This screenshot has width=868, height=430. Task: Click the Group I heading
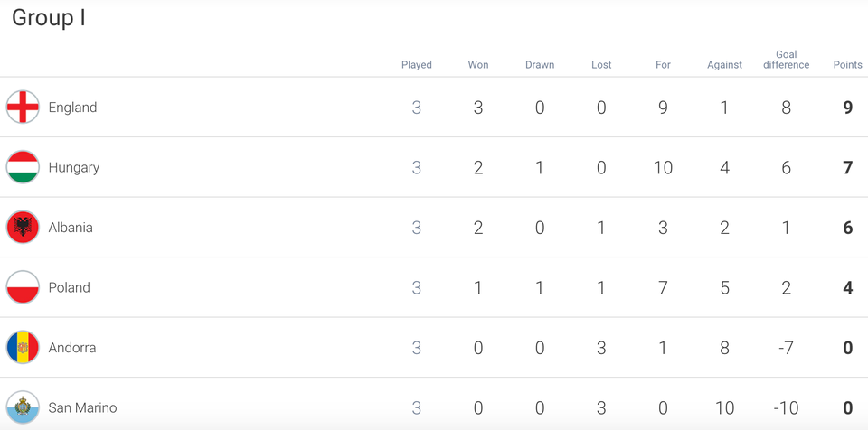[x=49, y=18]
